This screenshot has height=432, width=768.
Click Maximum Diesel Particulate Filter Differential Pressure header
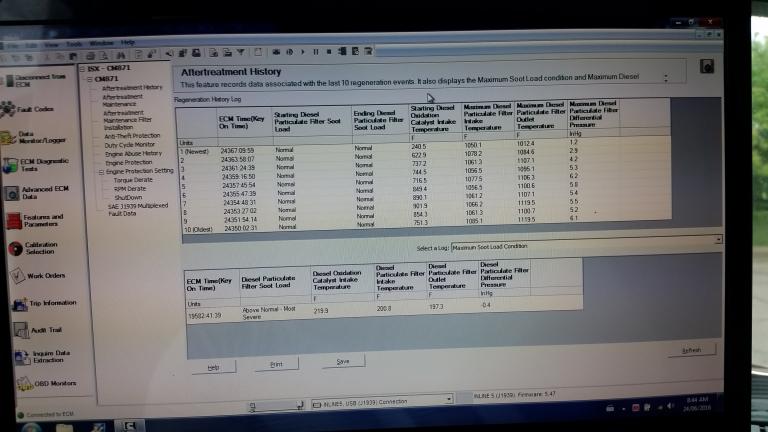point(593,114)
